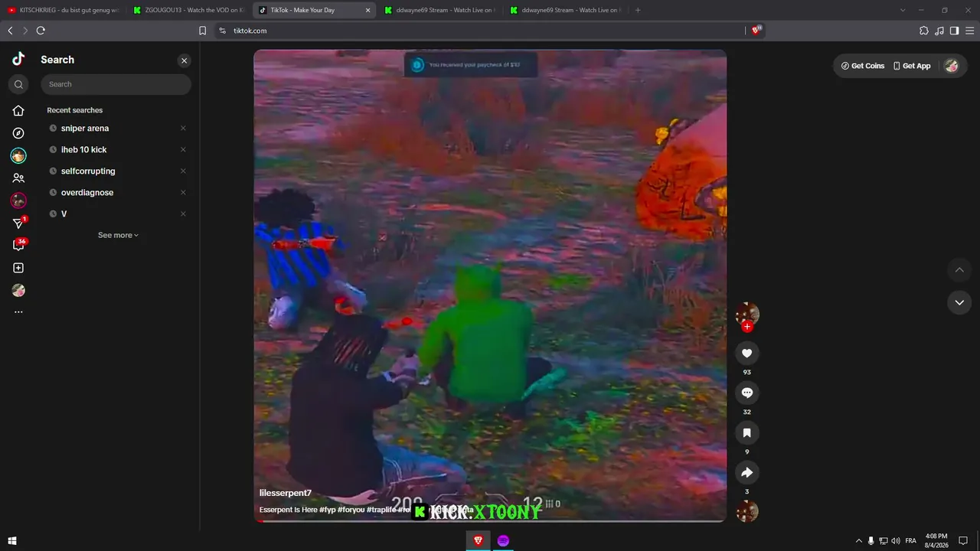Reload the current page
Screen dimensions: 980x551
pos(41,31)
